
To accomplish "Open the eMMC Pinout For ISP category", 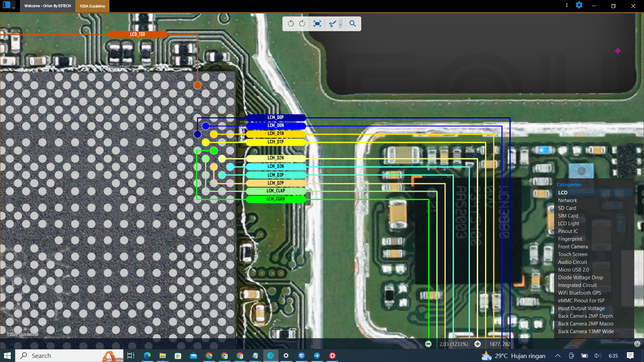I will pyautogui.click(x=581, y=301).
